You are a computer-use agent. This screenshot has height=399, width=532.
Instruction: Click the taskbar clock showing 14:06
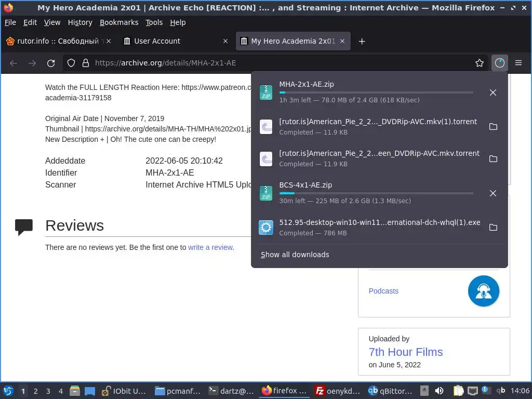pos(520,391)
